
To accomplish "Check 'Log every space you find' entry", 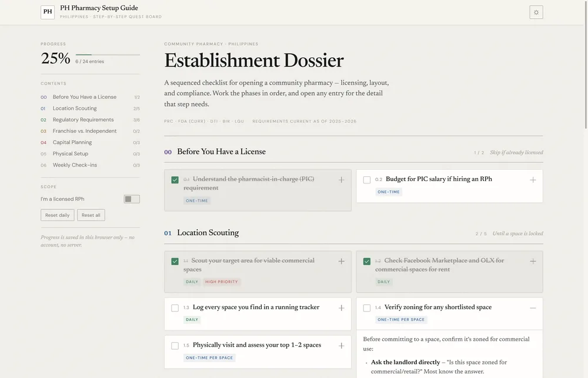I will [175, 308].
